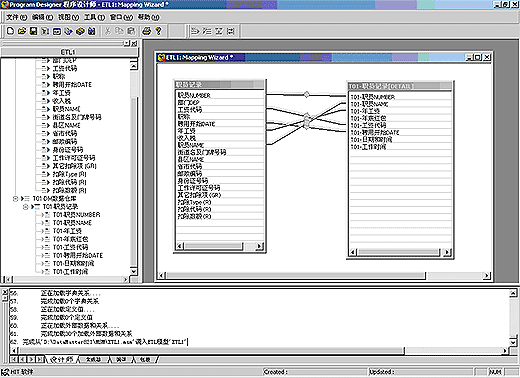This screenshot has height=378, width=520.
Task: Open the 文件(F) menu
Action: pyautogui.click(x=17, y=17)
